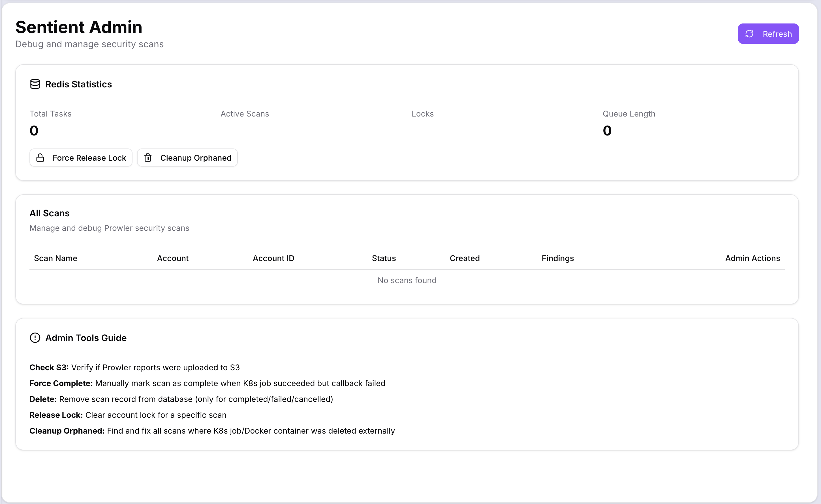Click the Account column header
The height and width of the screenshot is (504, 821).
[173, 258]
